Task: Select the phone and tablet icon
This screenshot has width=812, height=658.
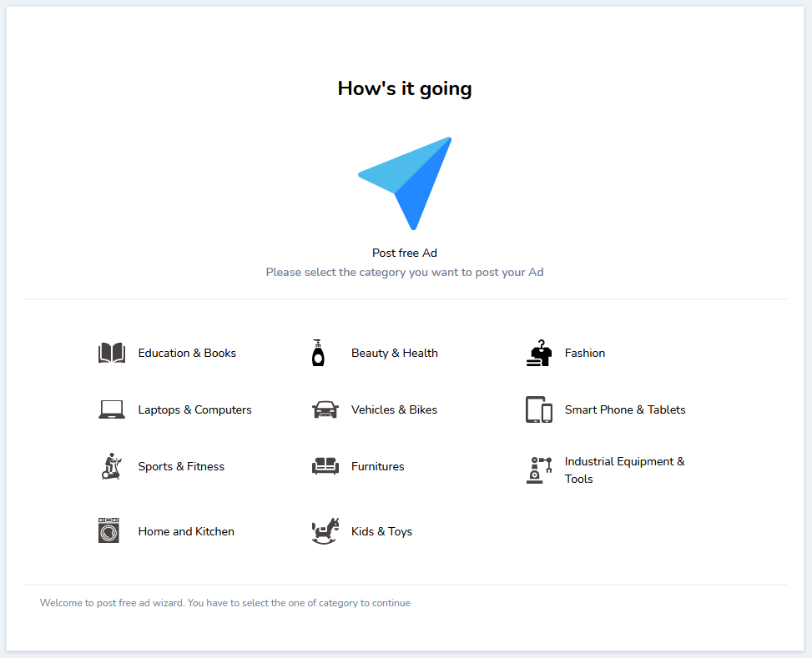Action: tap(539, 409)
